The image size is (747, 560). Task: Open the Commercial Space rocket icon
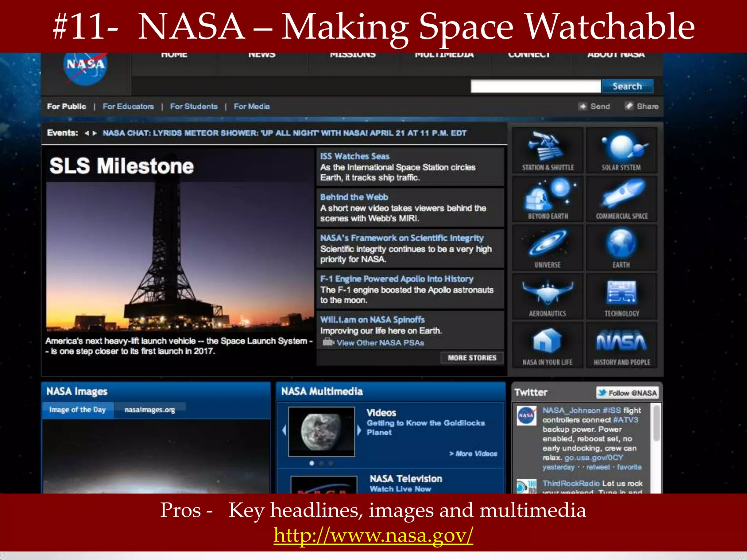622,199
